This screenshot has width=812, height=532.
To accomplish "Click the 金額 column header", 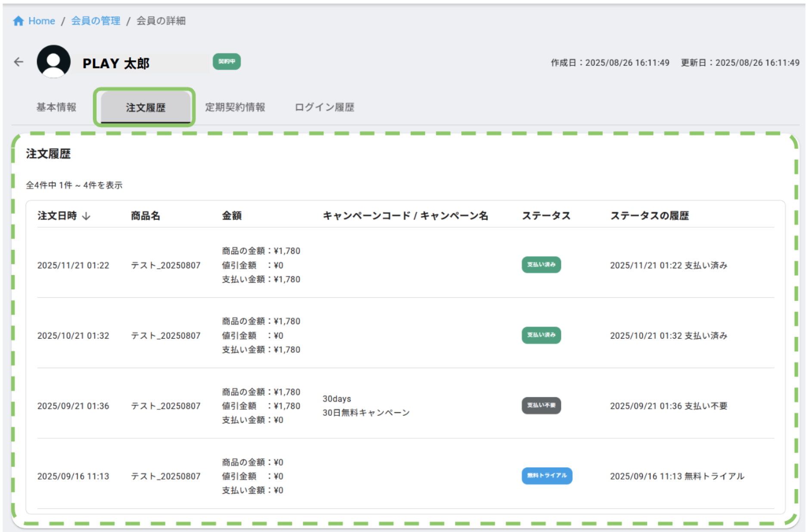I will click(232, 216).
